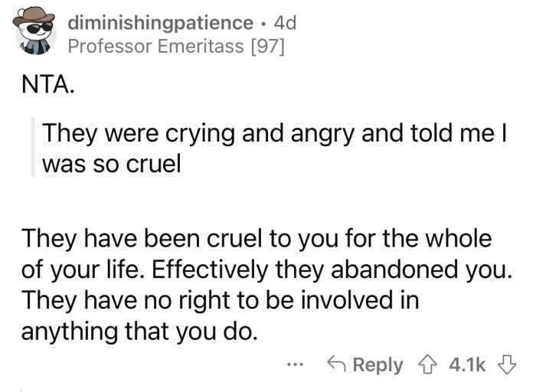Visit the diminishingpatience user profile
Viewport: 536px width, 392px height.
[160, 23]
